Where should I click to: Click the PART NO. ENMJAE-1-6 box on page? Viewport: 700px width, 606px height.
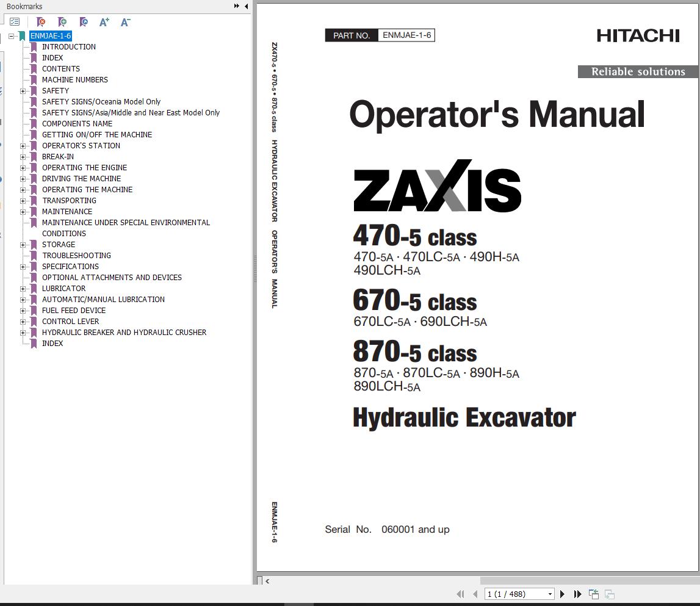pyautogui.click(x=380, y=35)
